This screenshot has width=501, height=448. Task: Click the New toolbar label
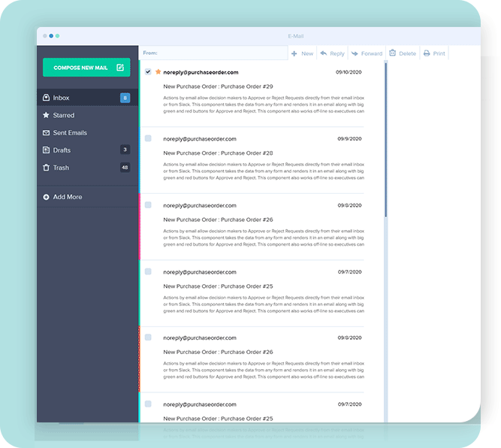307,53
